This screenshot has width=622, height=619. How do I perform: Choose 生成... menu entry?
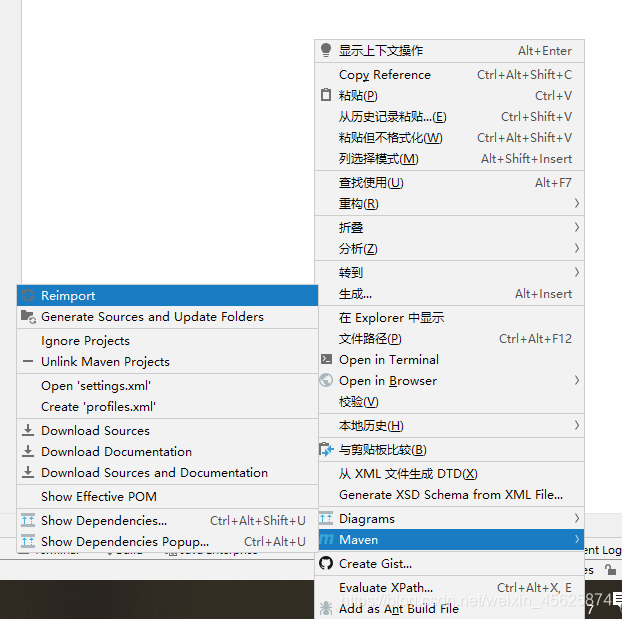(x=449, y=294)
